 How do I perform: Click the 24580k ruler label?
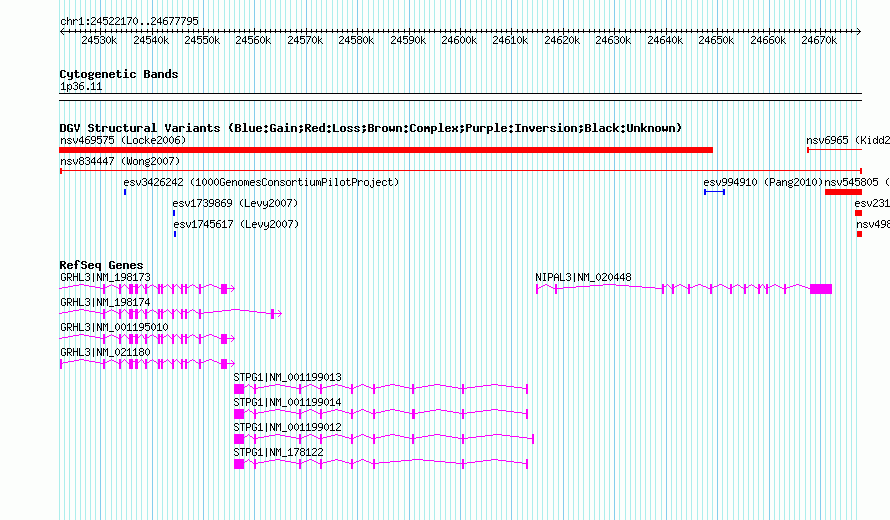(x=356, y=40)
